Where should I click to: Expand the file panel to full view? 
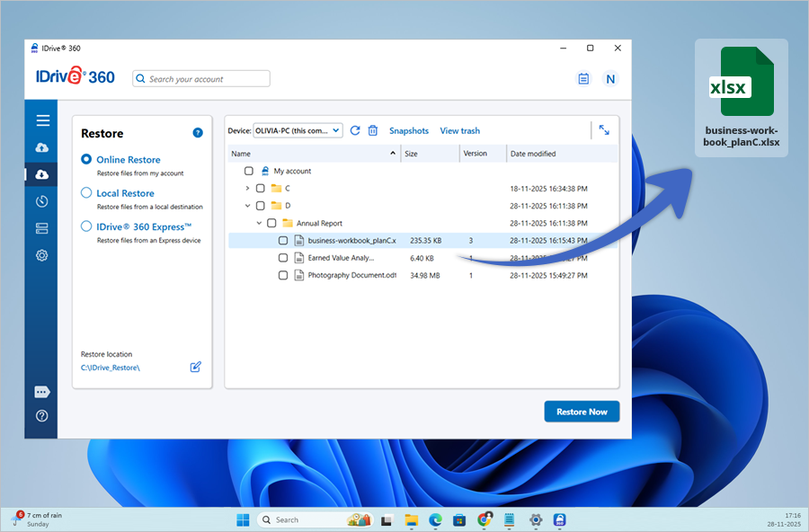point(604,130)
